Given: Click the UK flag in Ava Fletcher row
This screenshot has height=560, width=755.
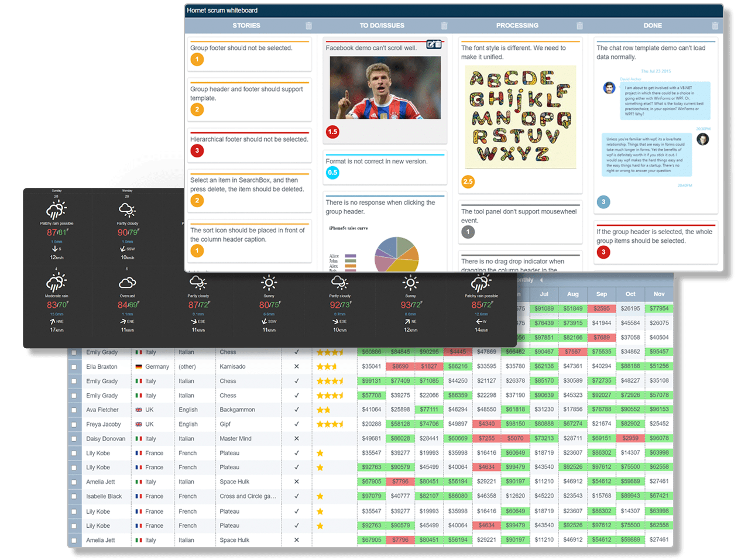Looking at the screenshot, I should [139, 410].
